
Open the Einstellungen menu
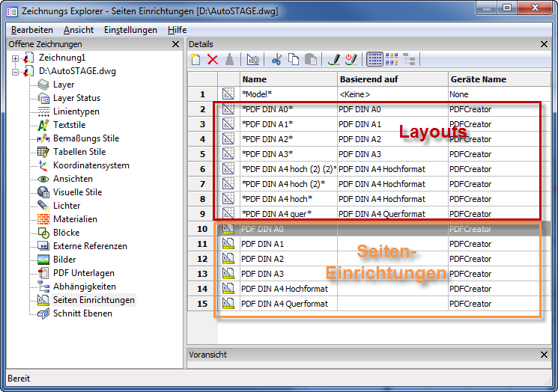pyautogui.click(x=130, y=30)
